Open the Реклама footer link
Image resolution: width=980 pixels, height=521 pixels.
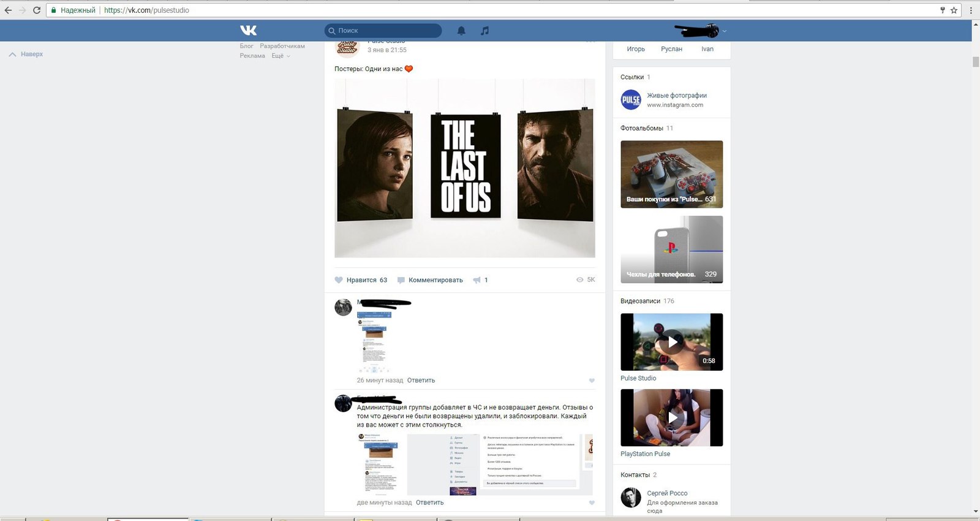click(252, 56)
